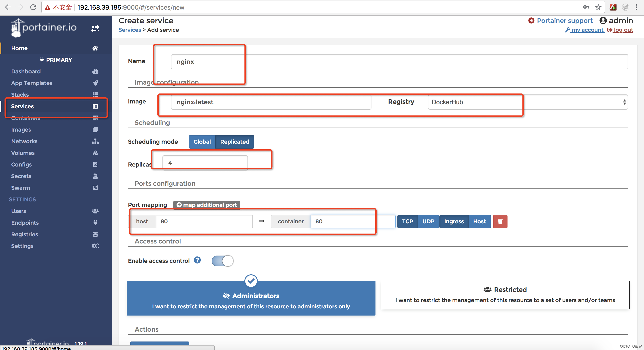644x350 pixels.
Task: Select Restricted access option card
Action: point(505,295)
